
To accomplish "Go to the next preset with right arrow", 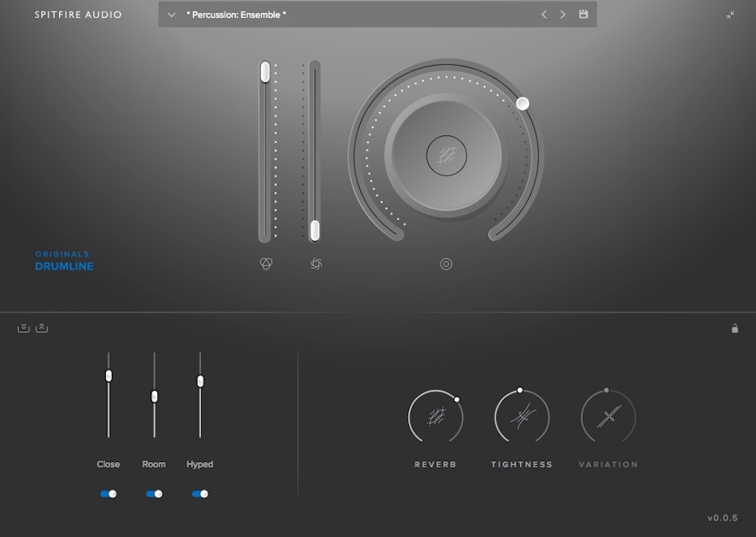I will point(562,14).
